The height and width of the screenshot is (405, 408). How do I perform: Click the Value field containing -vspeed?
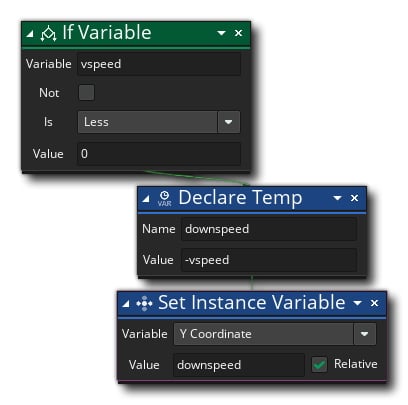pyautogui.click(x=269, y=260)
